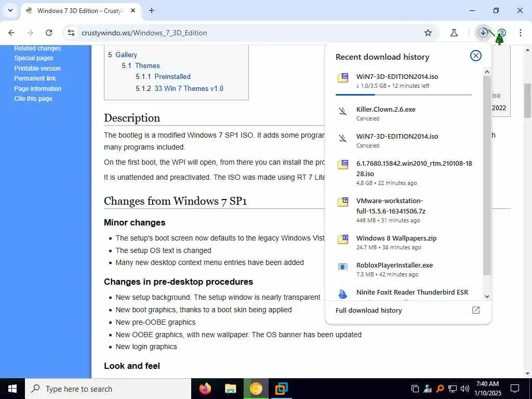Jump to the Preinstalled contents entry
532x399 pixels.
[x=172, y=76]
